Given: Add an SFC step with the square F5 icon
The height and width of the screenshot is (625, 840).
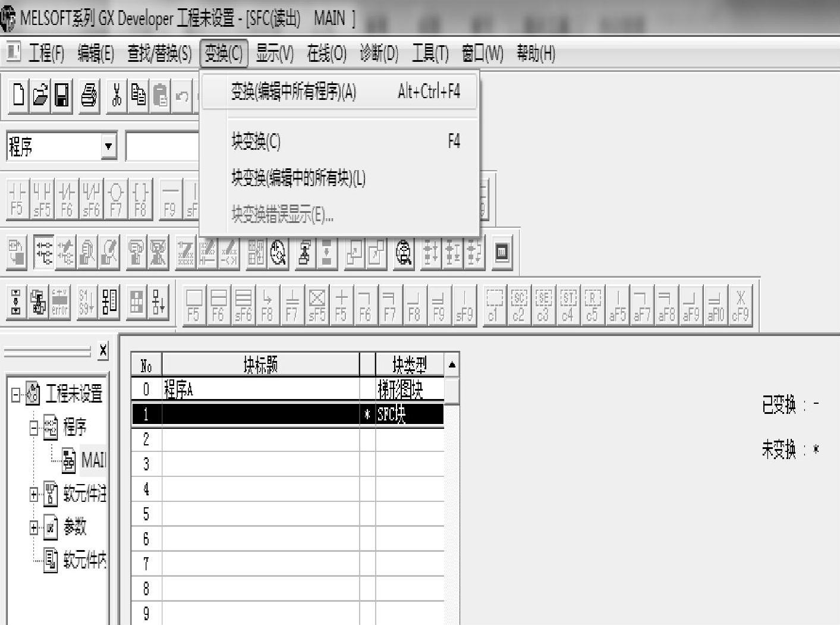Looking at the screenshot, I should tap(194, 305).
